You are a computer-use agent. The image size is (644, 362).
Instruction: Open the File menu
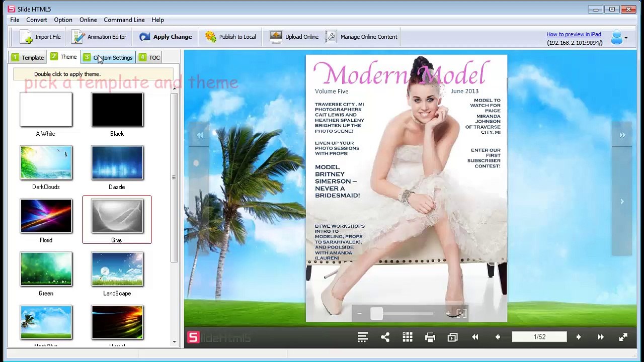tap(15, 20)
